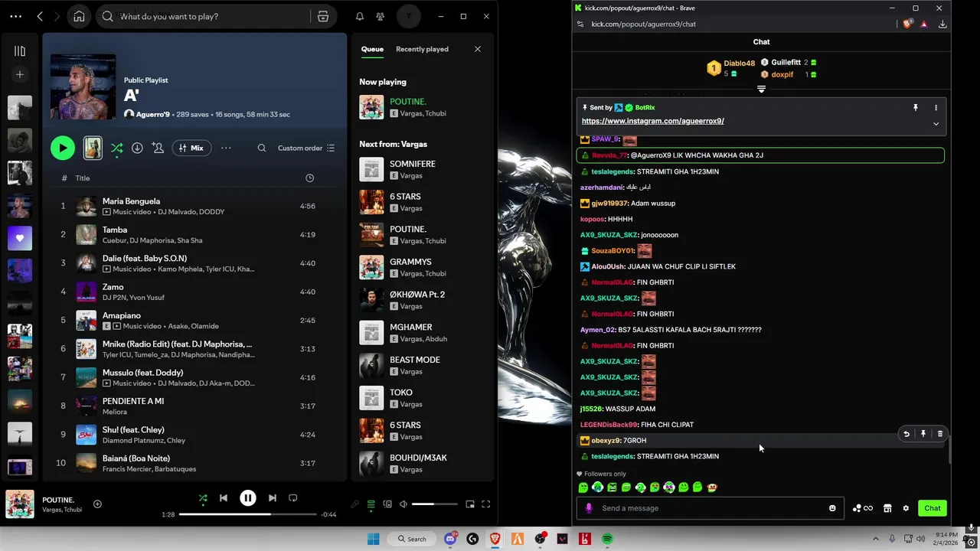Open the Spotify Home icon
Screen dimensions: 980x551
(79, 16)
